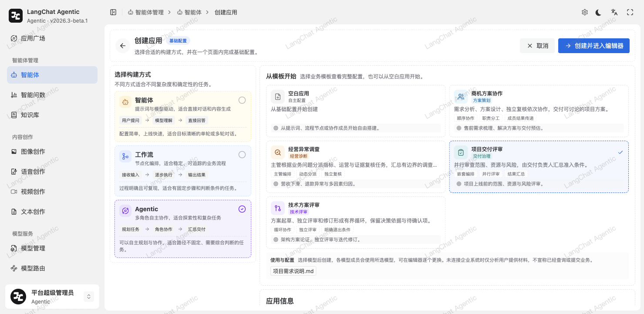Click the 图像创作 image icon
This screenshot has height=314, width=644.
14,152
